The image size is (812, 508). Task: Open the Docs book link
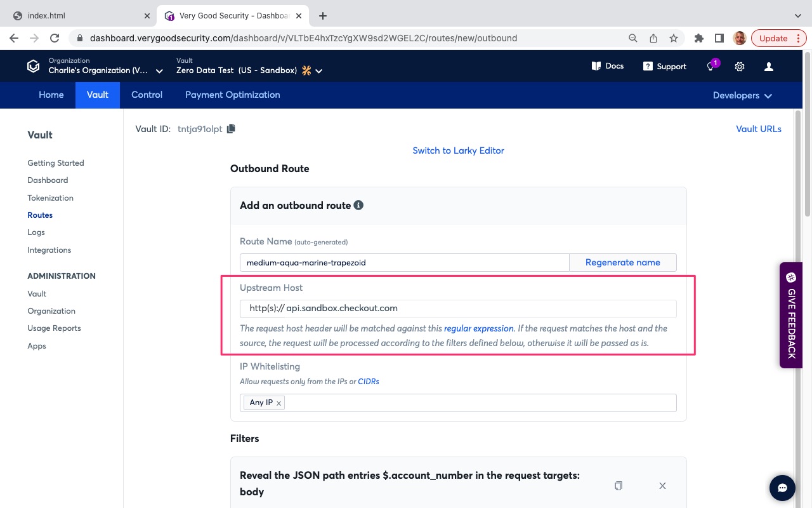(607, 66)
